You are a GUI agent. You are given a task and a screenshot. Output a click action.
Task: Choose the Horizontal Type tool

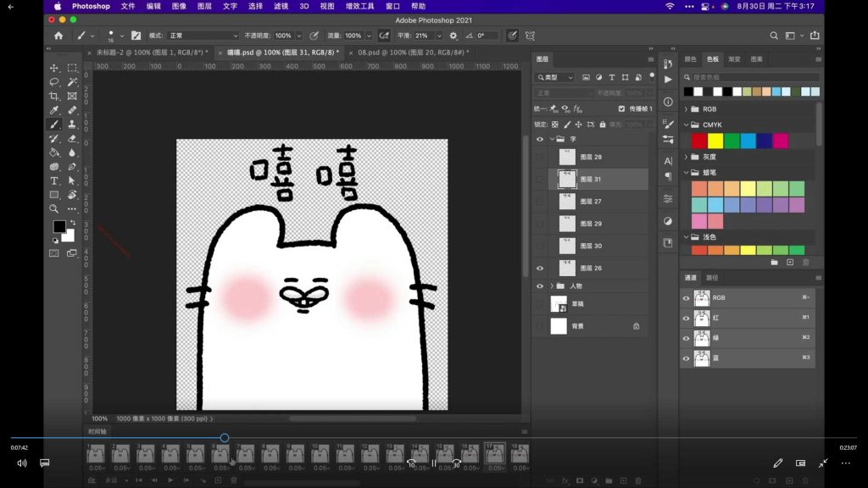pos(54,180)
